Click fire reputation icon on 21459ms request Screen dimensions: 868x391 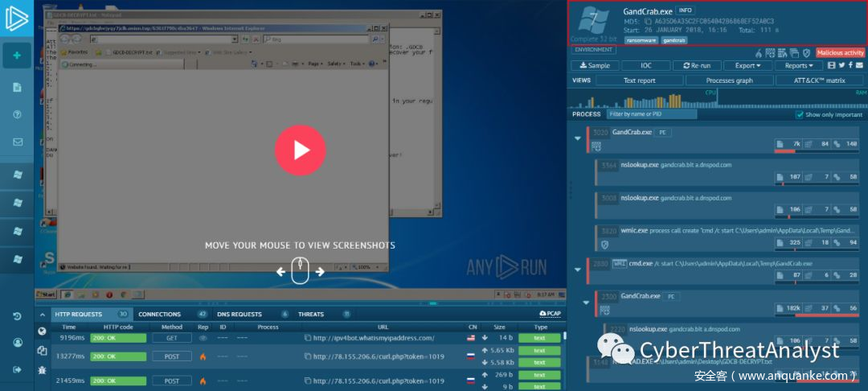click(203, 381)
